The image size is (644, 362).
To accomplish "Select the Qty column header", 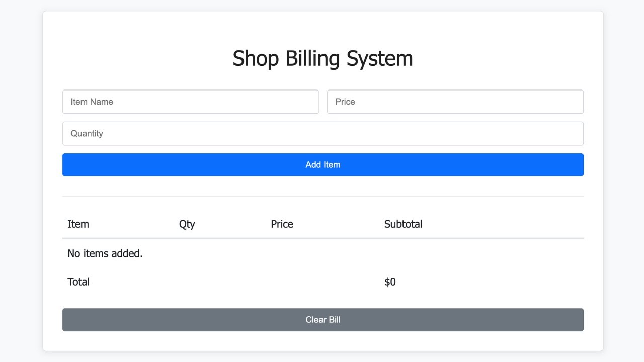I will (187, 224).
